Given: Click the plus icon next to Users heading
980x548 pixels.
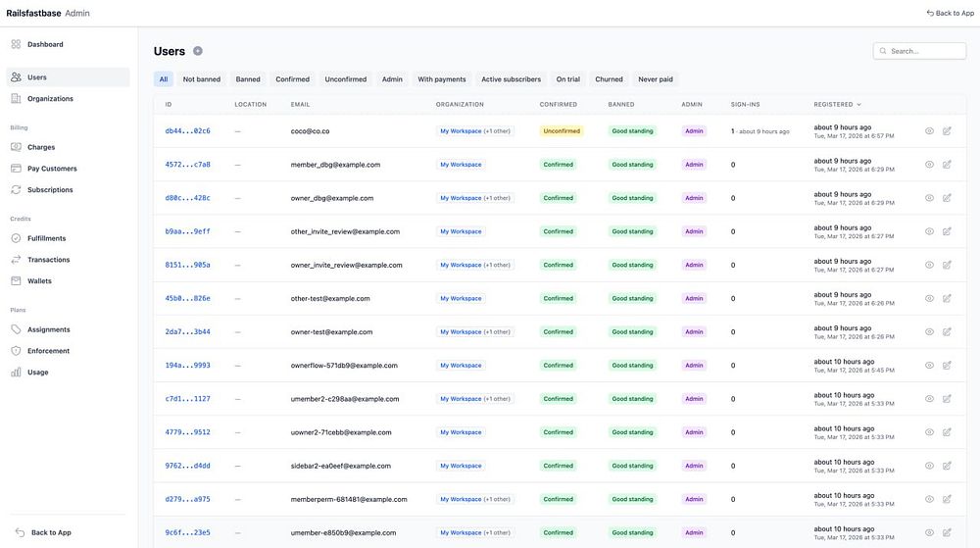Looking at the screenshot, I should [x=198, y=51].
